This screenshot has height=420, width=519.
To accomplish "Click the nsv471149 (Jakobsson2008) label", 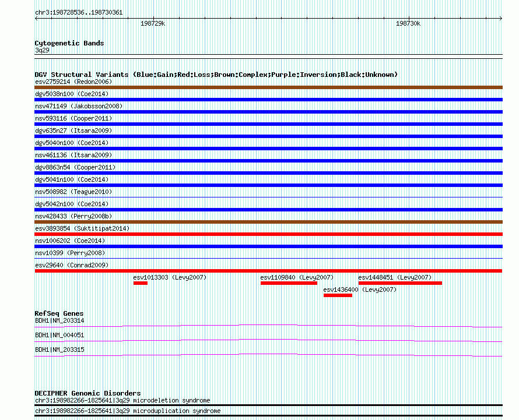I will click(79, 106).
